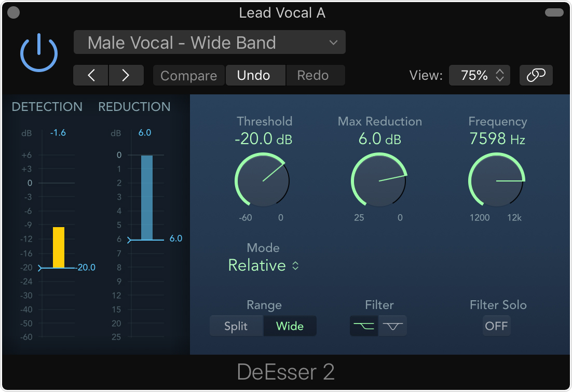Open the View 75% size dropdown
Viewport: 572px width, 392px height.
click(x=479, y=75)
